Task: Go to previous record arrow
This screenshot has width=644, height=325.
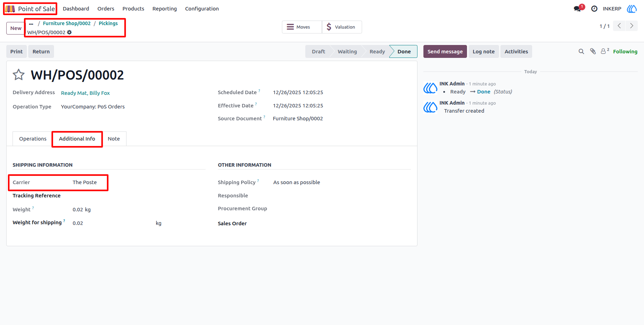Action: [619, 26]
